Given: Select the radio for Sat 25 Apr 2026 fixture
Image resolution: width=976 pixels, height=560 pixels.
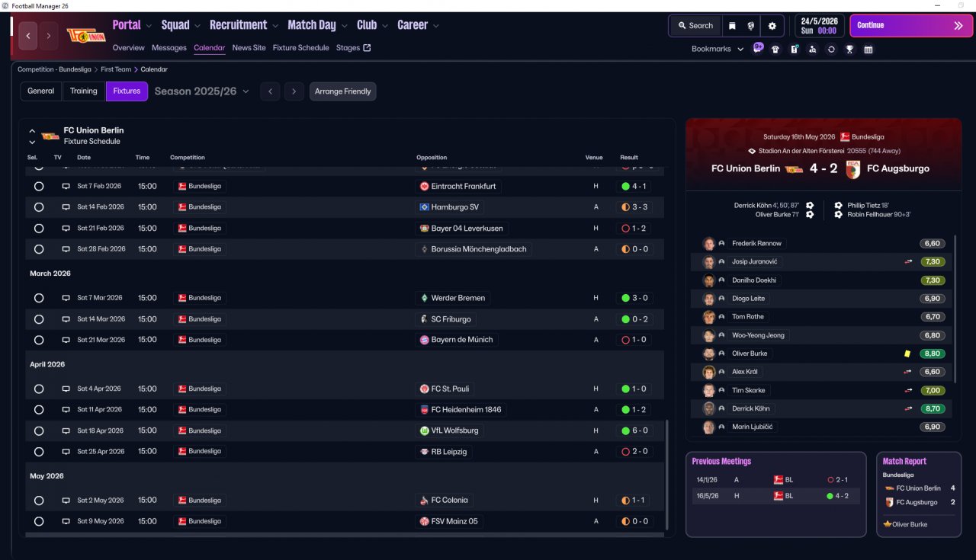Looking at the screenshot, I should (x=39, y=451).
